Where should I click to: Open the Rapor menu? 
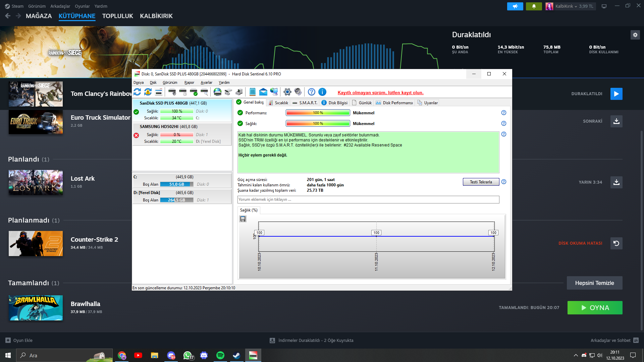tap(189, 82)
